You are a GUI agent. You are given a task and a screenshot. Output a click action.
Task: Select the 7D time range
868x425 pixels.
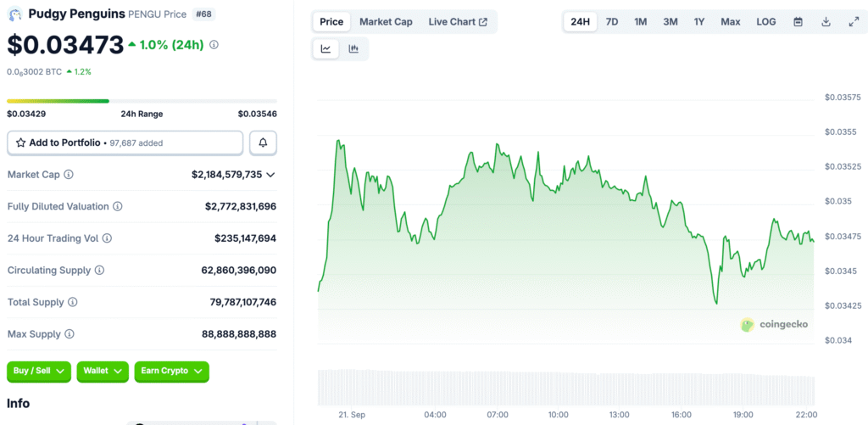[612, 22]
